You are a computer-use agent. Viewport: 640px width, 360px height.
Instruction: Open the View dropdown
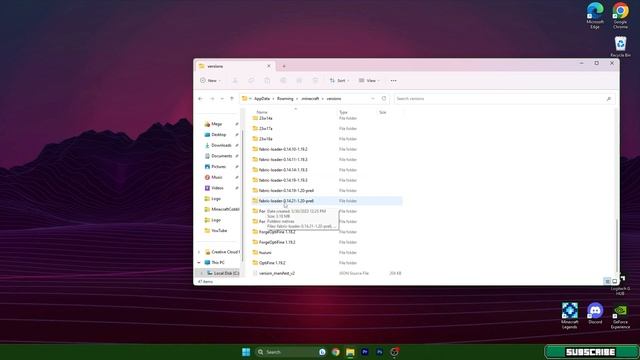[369, 80]
